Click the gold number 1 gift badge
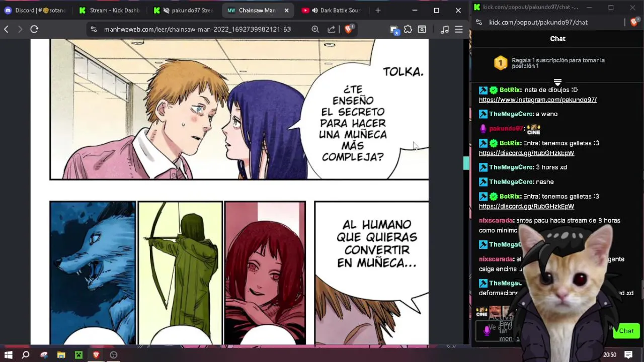Viewport: 644px width, 362px height. [501, 63]
